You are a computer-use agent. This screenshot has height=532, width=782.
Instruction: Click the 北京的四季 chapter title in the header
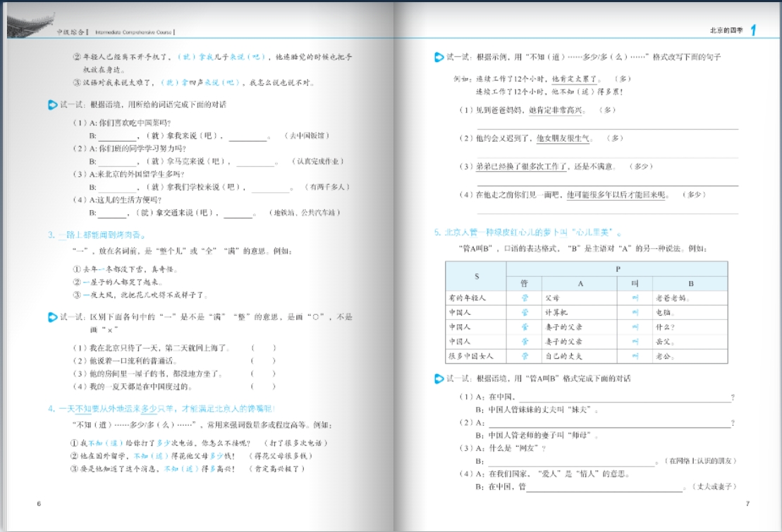point(727,30)
